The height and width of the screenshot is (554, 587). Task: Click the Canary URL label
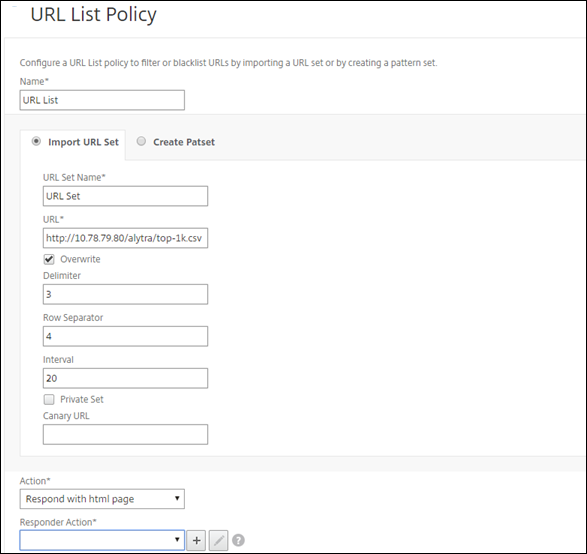coord(66,416)
